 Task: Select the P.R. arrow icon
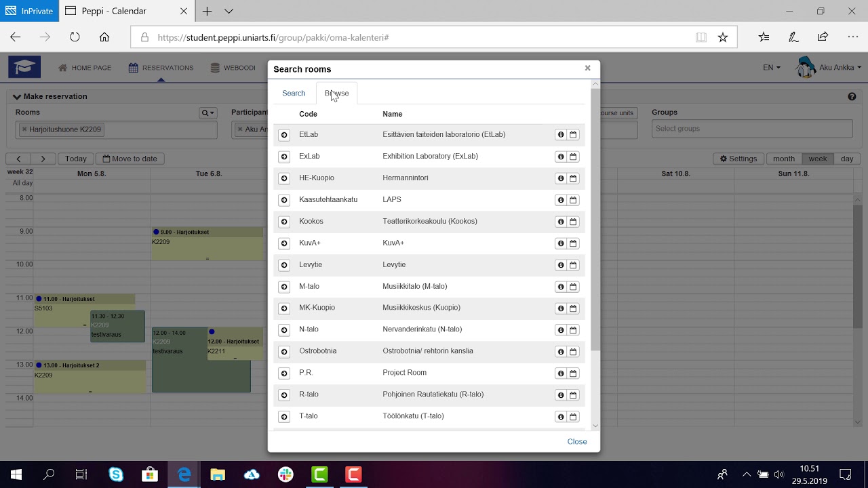(x=284, y=373)
